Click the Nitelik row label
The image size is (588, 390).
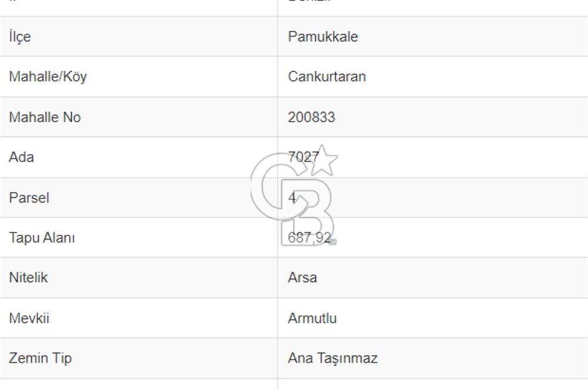[28, 278]
